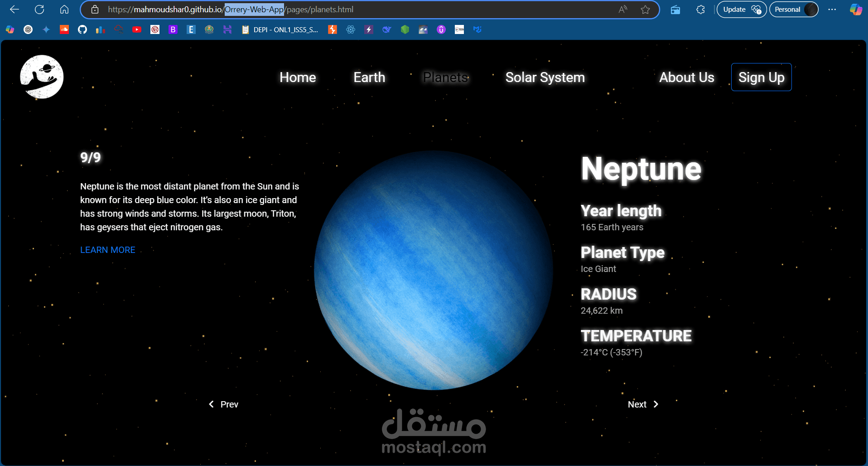Open the Extensions puzzle icon
The height and width of the screenshot is (466, 868).
tap(700, 9)
